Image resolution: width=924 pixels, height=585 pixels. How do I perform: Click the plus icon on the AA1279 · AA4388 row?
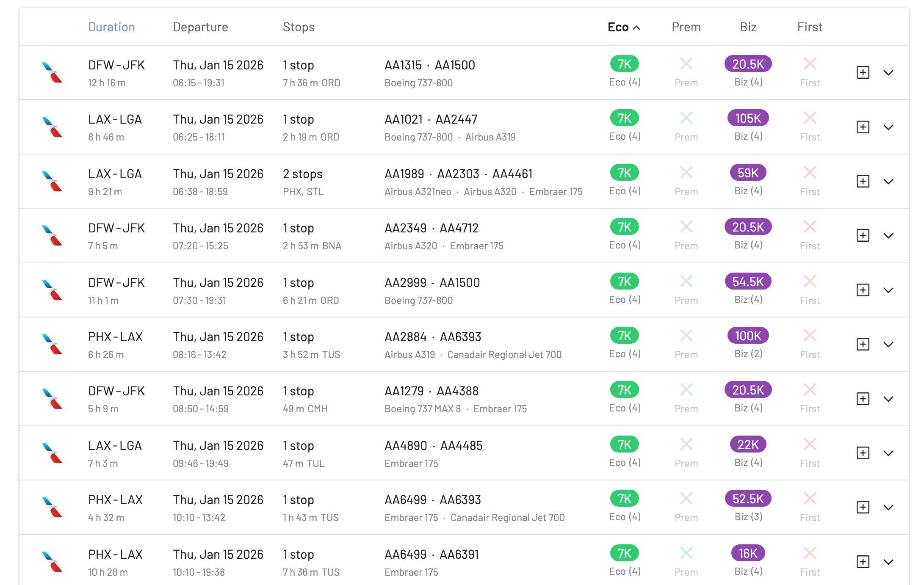pyautogui.click(x=863, y=398)
